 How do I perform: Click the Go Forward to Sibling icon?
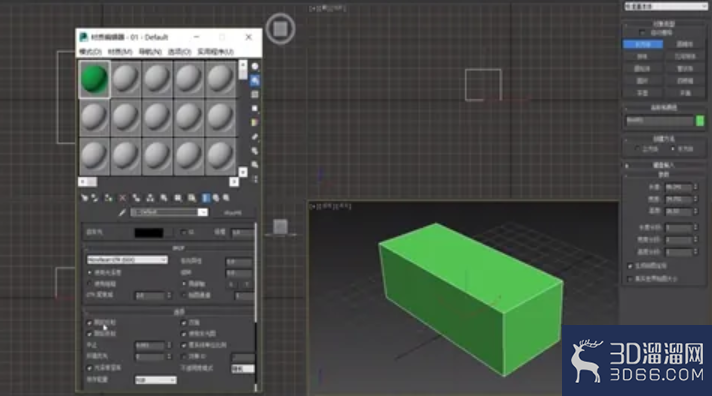pos(226,198)
